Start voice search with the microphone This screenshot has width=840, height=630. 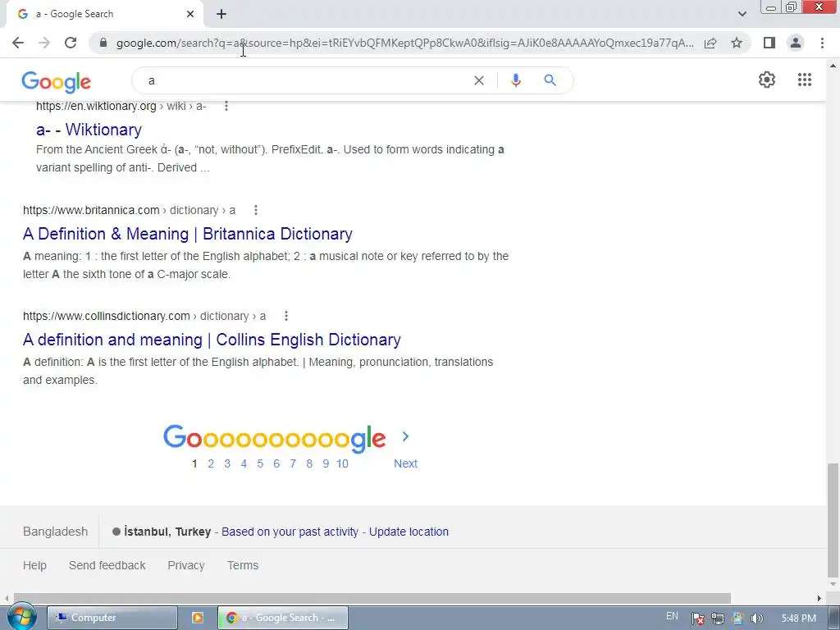tap(515, 80)
